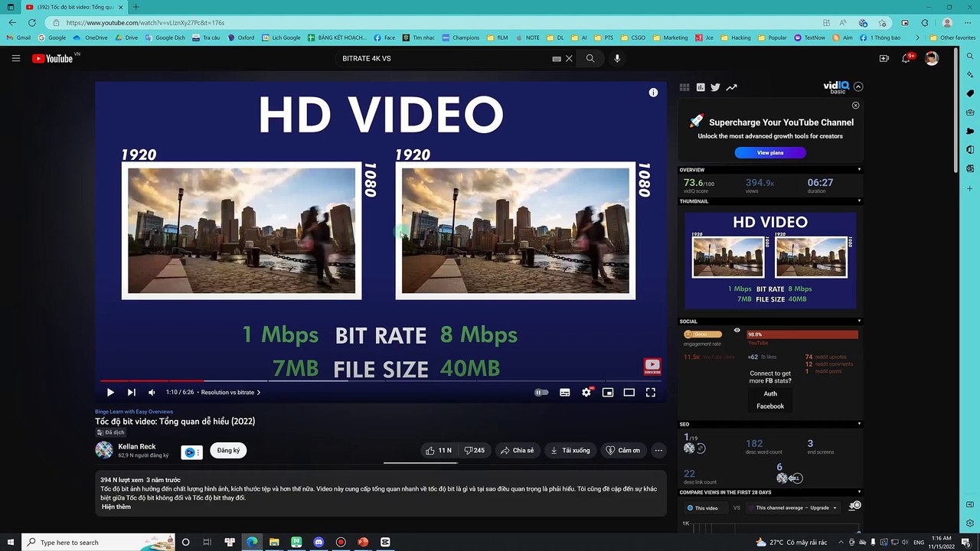Open the Gmail bookmark
980x551 pixels.
(x=18, y=37)
